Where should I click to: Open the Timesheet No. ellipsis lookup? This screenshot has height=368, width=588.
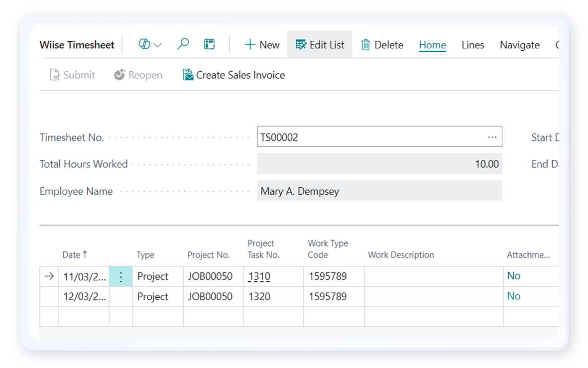(x=492, y=136)
